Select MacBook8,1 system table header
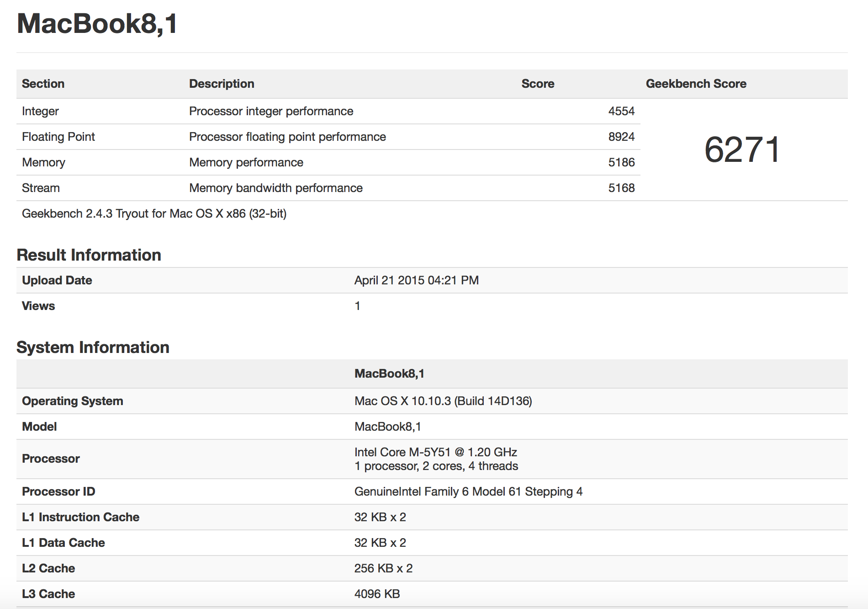The height and width of the screenshot is (609, 868). click(x=389, y=374)
